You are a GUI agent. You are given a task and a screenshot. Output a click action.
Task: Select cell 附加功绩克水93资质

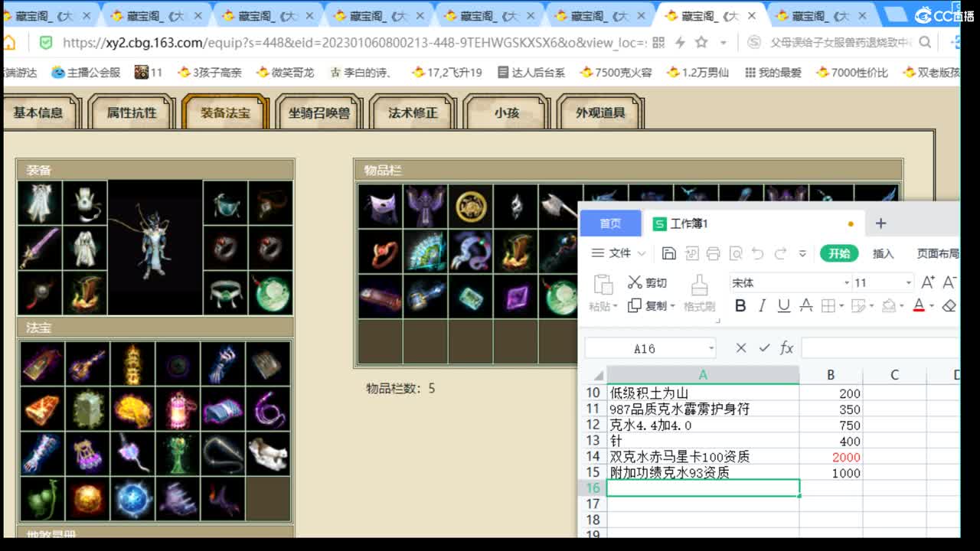(x=703, y=473)
